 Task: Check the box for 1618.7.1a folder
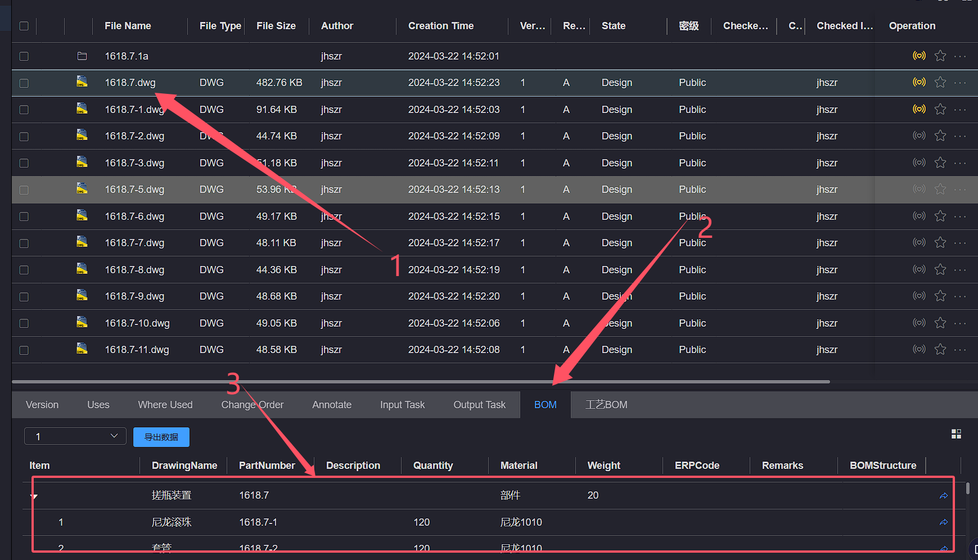pyautogui.click(x=24, y=56)
